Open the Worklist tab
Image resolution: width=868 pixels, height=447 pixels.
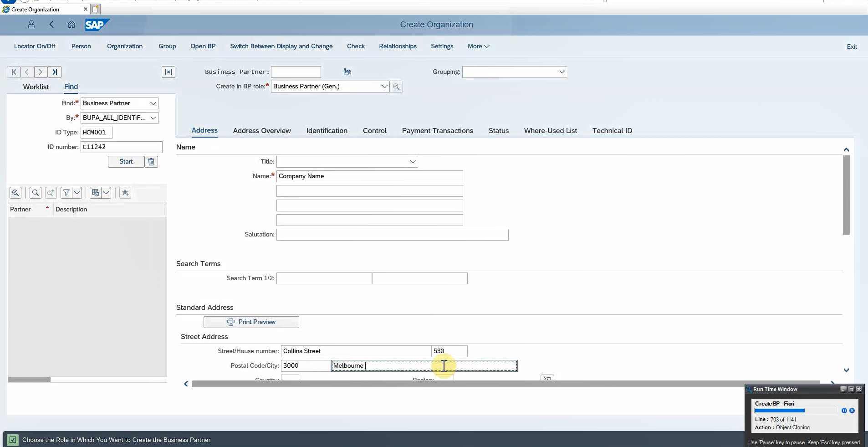tap(36, 87)
